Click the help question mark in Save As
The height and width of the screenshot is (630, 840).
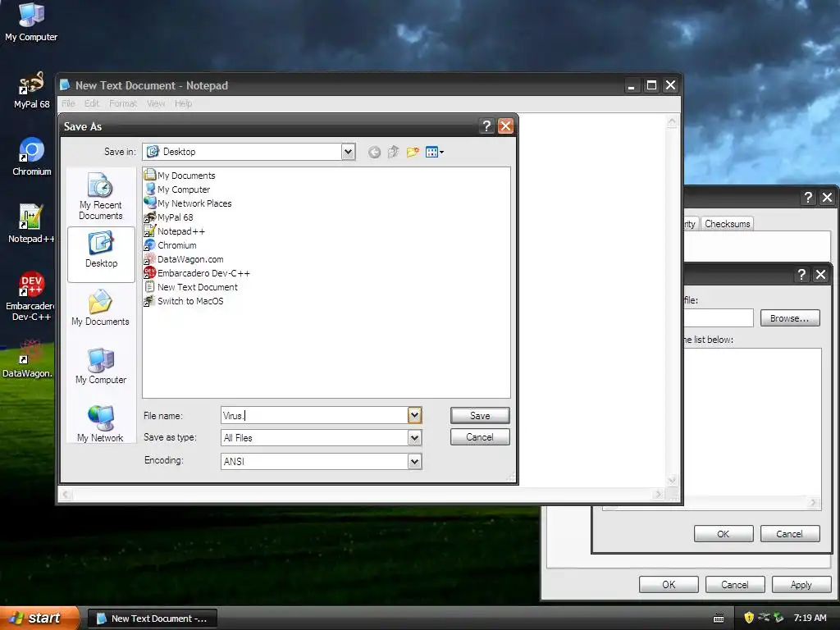tap(486, 126)
